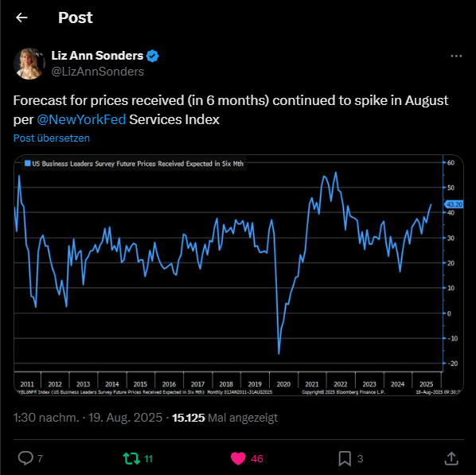Screen dimensions: 476x475
Task: Unlike the post via the heart icon
Action: pos(238,458)
